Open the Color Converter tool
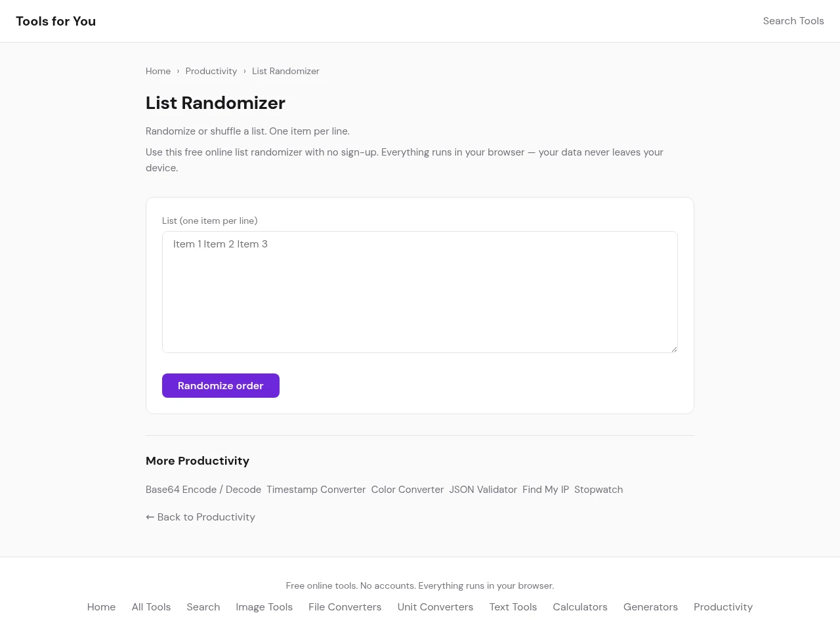The image size is (840, 636). pos(407,490)
